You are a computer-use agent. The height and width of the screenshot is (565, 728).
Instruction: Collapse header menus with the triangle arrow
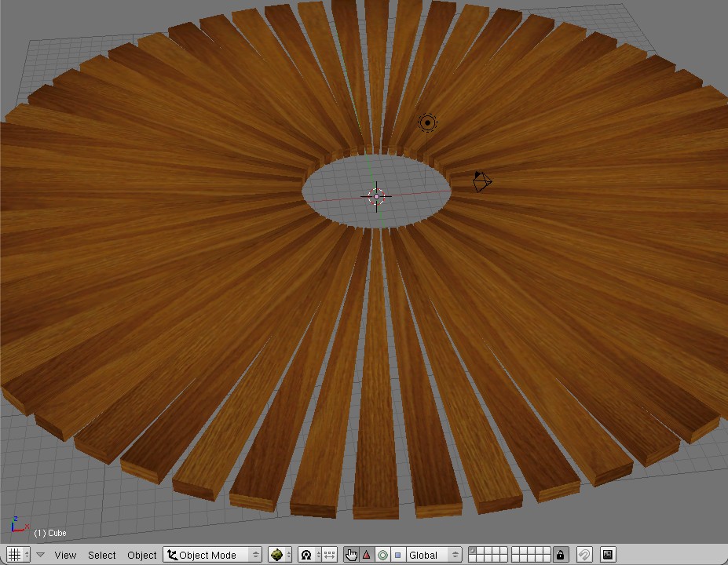(x=40, y=555)
